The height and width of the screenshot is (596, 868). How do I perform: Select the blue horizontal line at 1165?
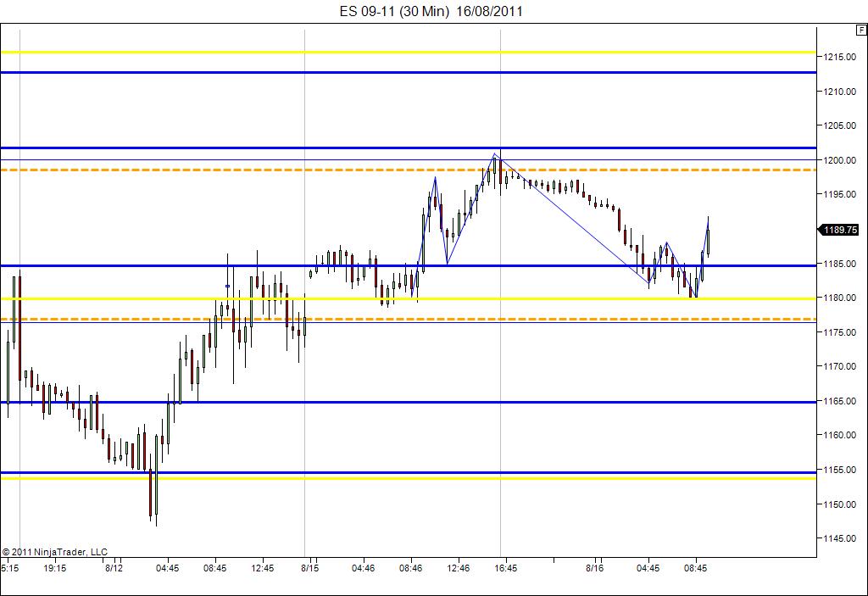tap(409, 402)
